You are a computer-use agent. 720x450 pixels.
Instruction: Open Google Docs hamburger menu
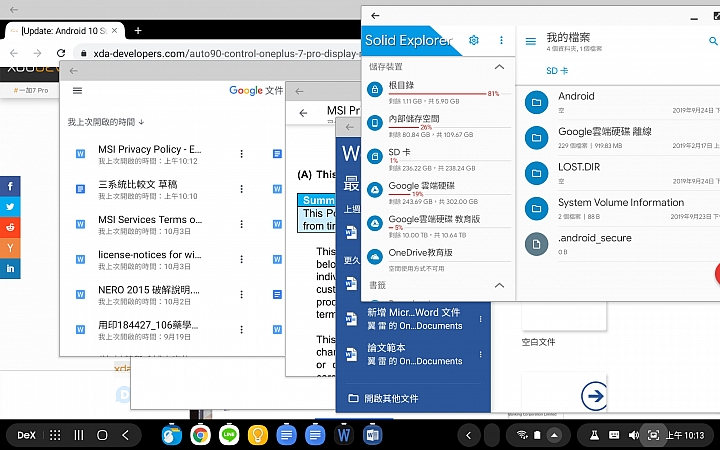tap(77, 90)
